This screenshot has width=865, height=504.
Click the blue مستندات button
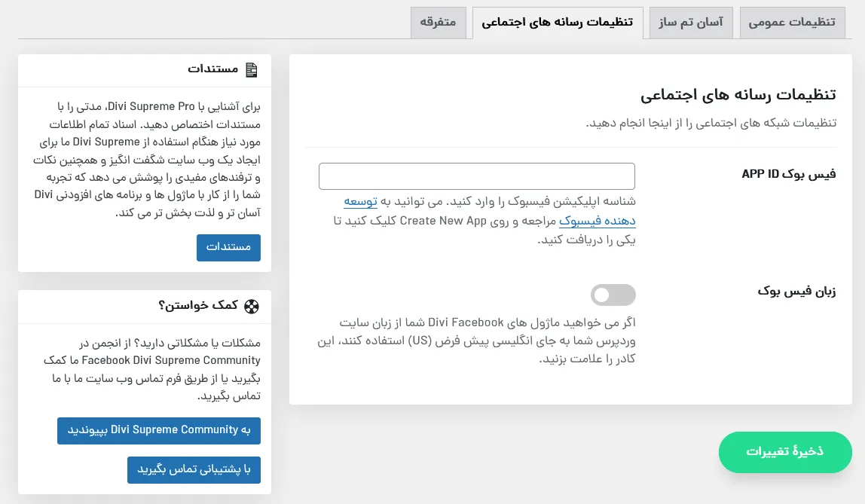(228, 248)
